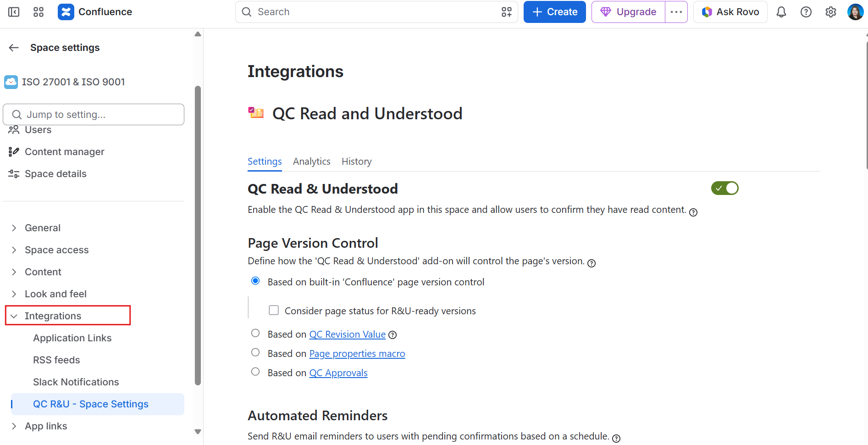Collapse the sidebar using the panel icon
This screenshot has height=445, width=868.
14,12
